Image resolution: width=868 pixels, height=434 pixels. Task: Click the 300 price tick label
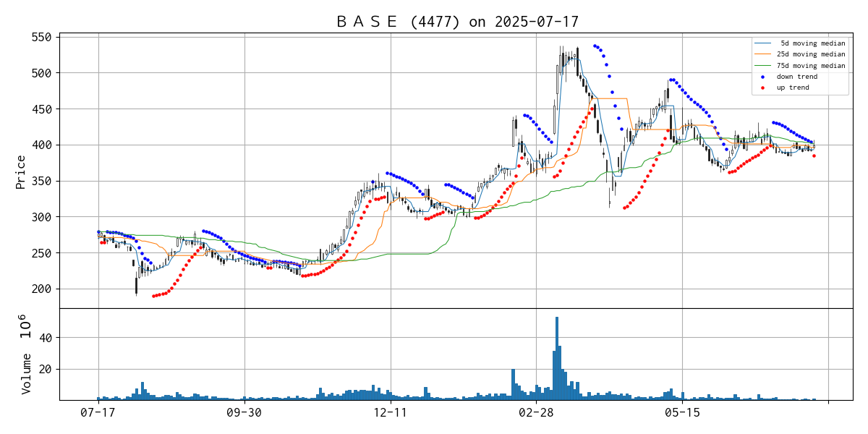41,217
